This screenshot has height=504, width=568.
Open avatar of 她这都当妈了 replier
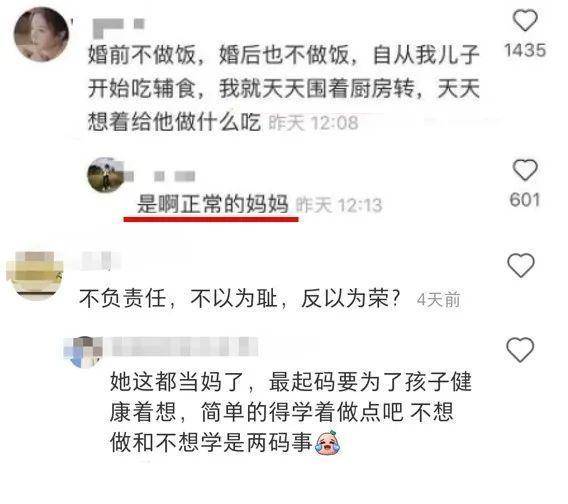(83, 351)
